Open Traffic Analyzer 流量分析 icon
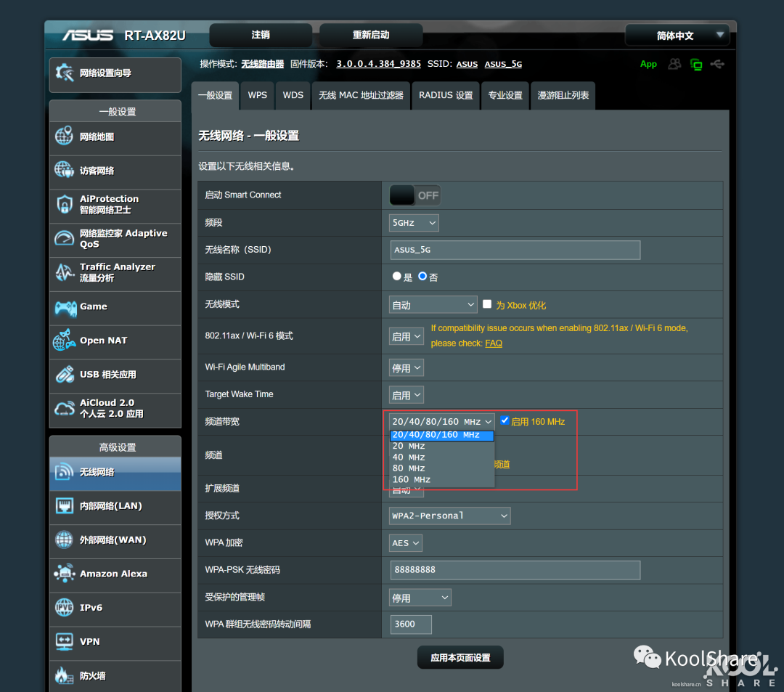The image size is (784, 692). tap(64, 272)
